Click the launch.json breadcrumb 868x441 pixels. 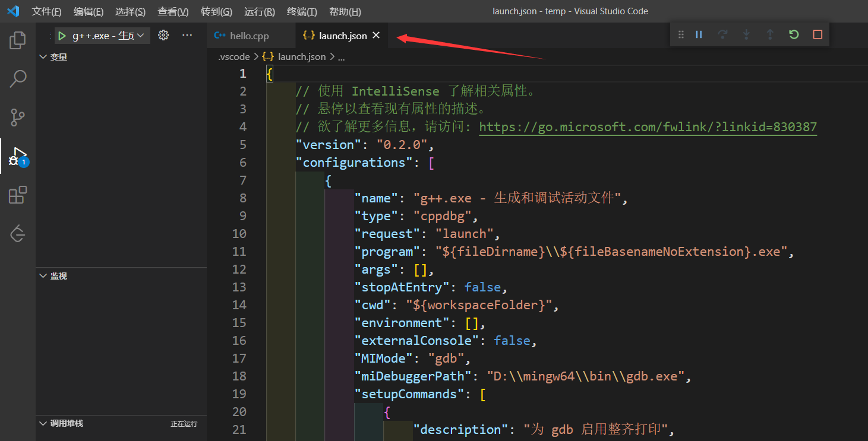coord(302,57)
